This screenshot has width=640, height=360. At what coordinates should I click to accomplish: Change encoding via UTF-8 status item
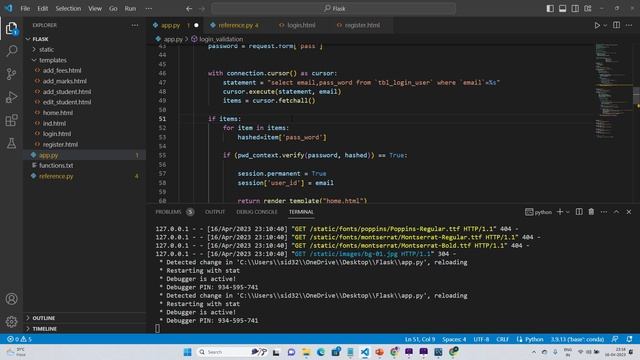coord(481,339)
